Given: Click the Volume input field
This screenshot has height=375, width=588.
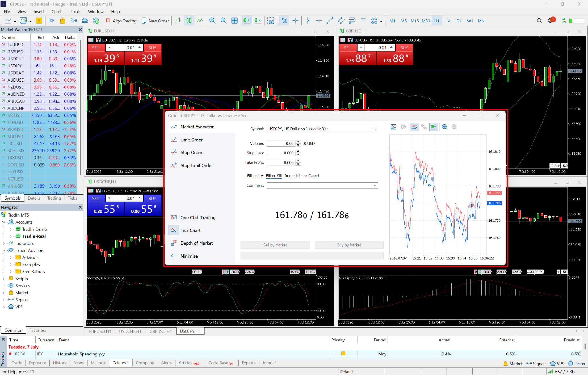Looking at the screenshot, I should (x=281, y=144).
